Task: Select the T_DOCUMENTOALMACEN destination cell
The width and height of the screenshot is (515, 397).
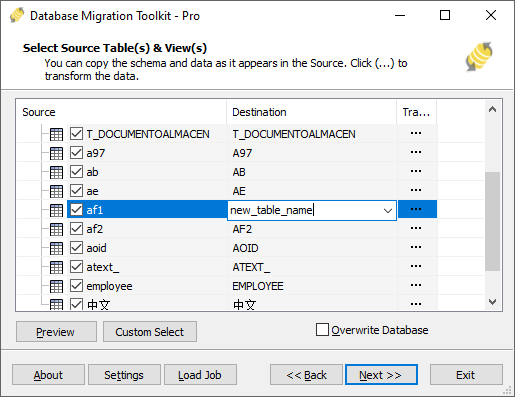Action: 312,134
